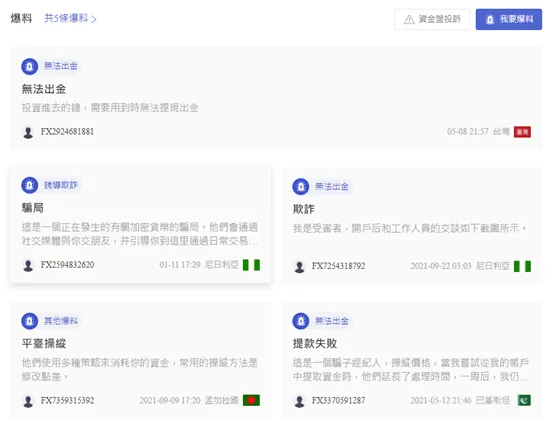554x429 pixels.
Task: Click the Nigeria flag on the 騙局 card
Action: point(251,265)
